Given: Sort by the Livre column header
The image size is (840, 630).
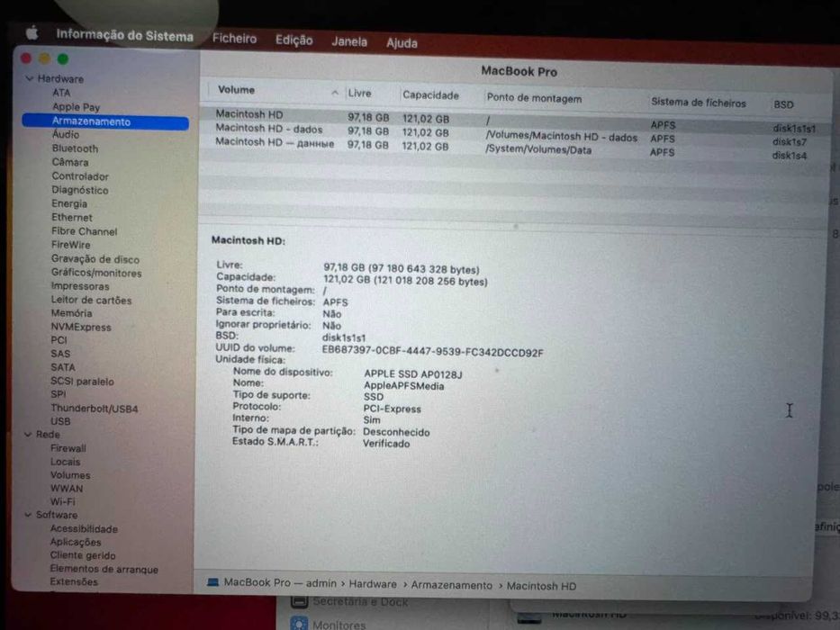Looking at the screenshot, I should pos(359,94).
